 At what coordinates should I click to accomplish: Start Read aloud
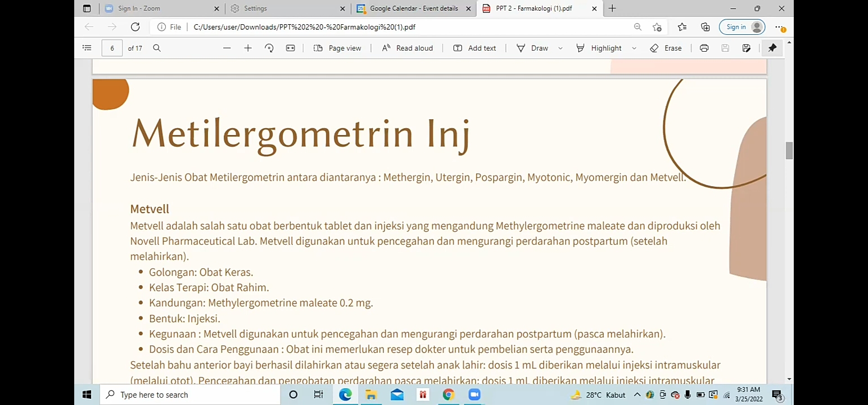(x=407, y=48)
